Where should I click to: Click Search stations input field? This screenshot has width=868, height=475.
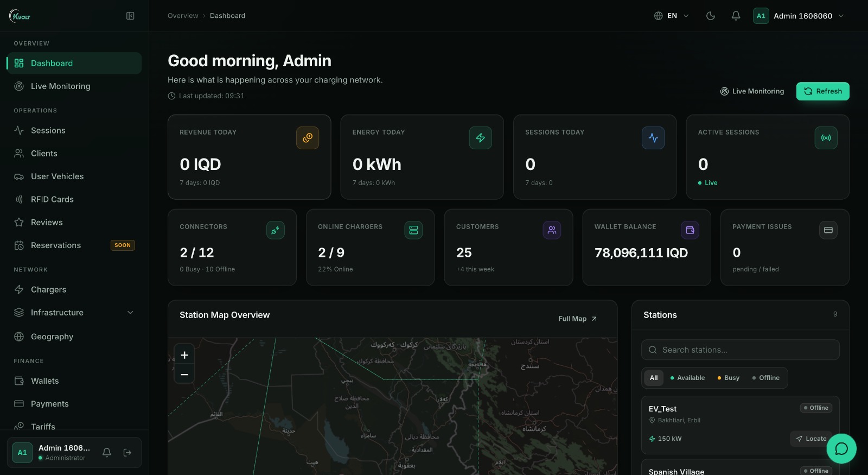741,350
